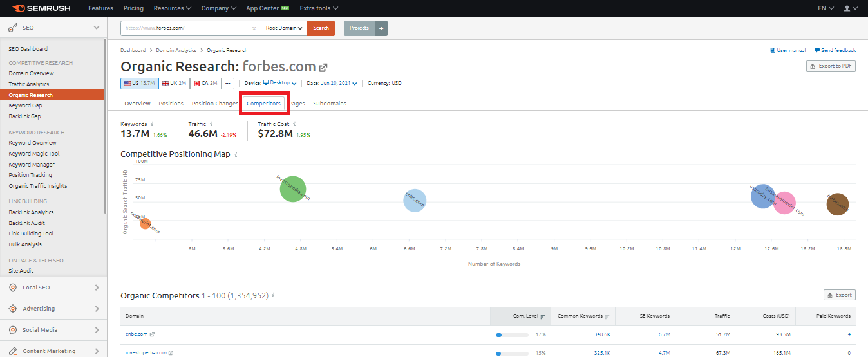Select the US 13.7M database
Image resolution: width=868 pixels, height=357 pixels.
pos(140,84)
